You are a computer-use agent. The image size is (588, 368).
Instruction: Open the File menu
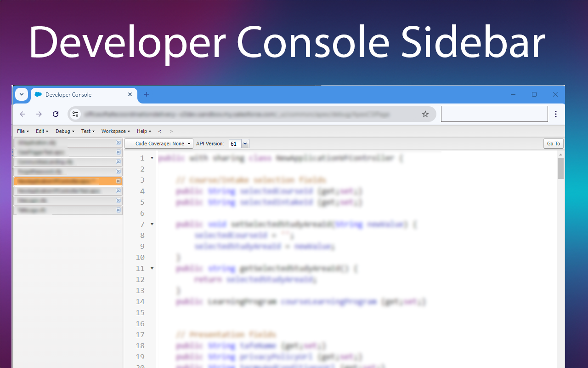pos(23,131)
